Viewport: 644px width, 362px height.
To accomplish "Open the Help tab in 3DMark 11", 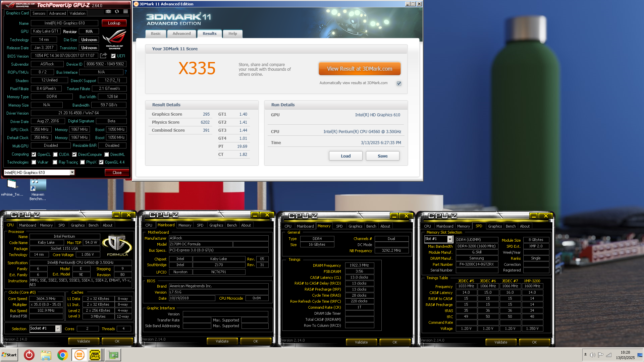I will pyautogui.click(x=232, y=34).
